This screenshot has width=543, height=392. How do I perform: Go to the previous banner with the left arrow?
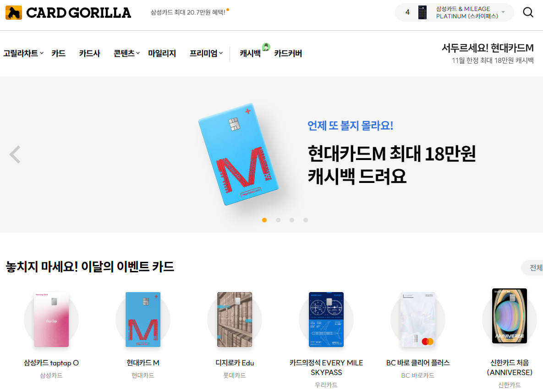pos(15,155)
